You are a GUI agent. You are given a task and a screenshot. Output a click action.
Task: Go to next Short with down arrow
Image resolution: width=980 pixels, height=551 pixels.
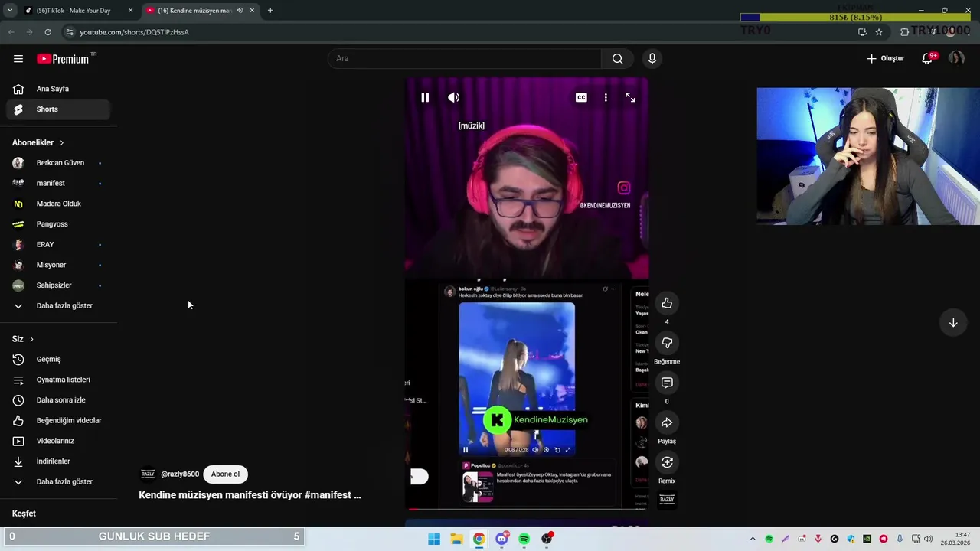[953, 323]
